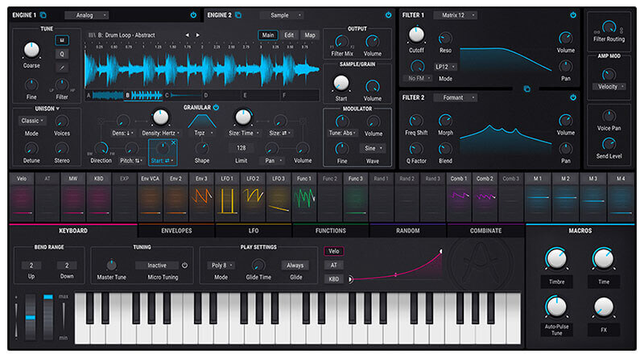This screenshot has width=644, height=358.
Task: Click sample browser icon beside Drum Loop name
Action: (92, 35)
